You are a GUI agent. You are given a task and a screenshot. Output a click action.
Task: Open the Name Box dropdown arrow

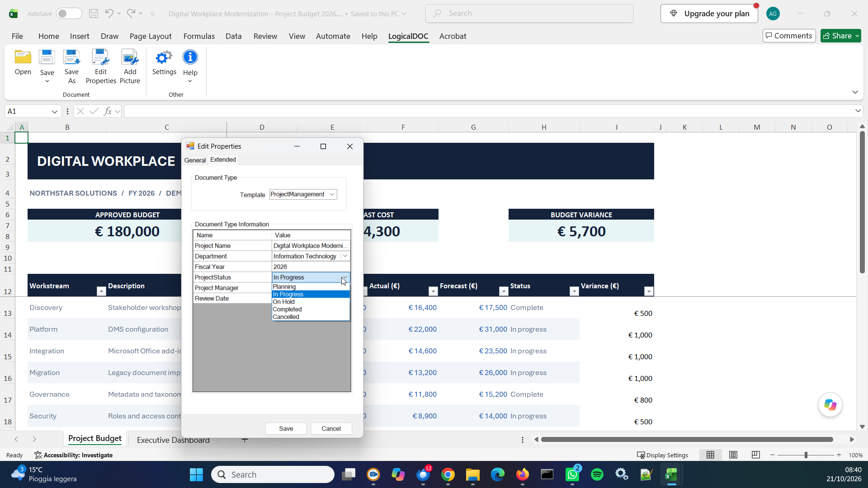click(54, 112)
